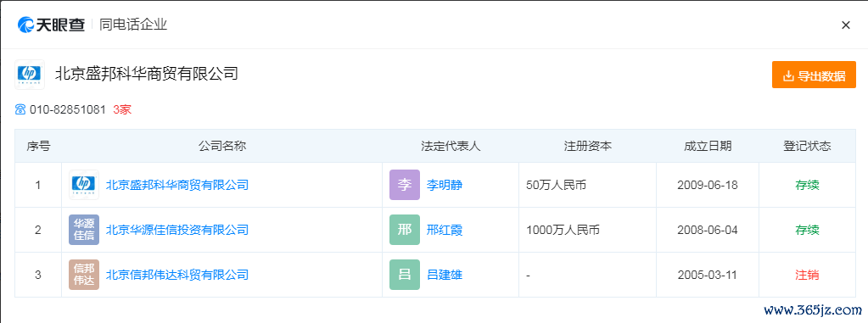This screenshot has width=868, height=323.
Task: Click the header company name 北京盛邦科华商贸有限公司
Action: coord(147,73)
